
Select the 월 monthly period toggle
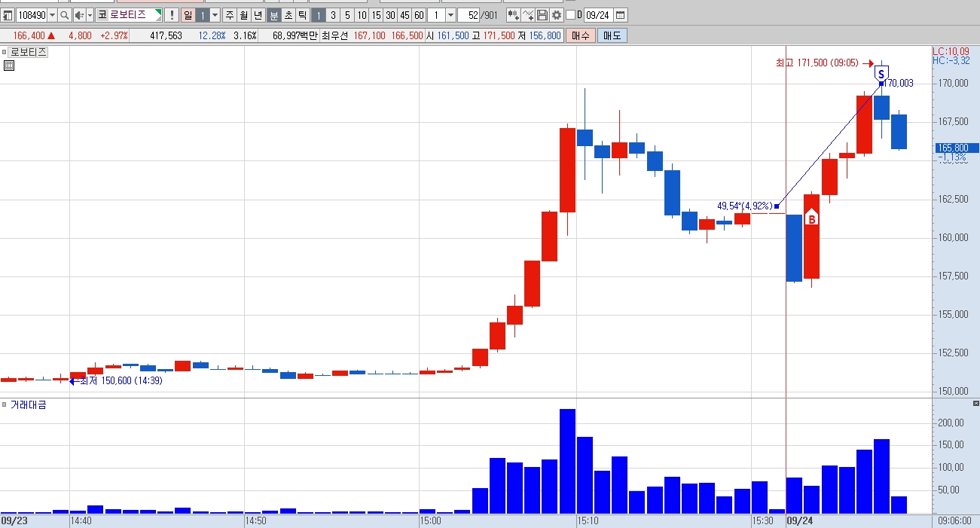point(244,15)
